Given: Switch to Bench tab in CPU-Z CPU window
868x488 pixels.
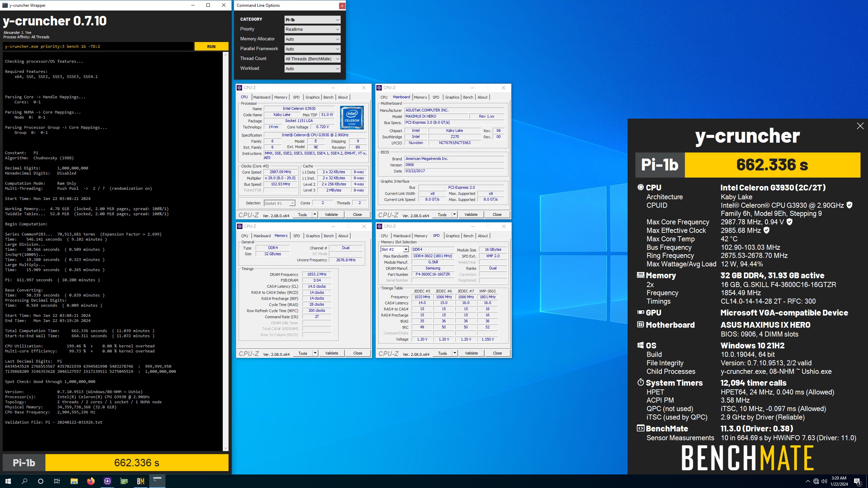Looking at the screenshot, I should 328,97.
